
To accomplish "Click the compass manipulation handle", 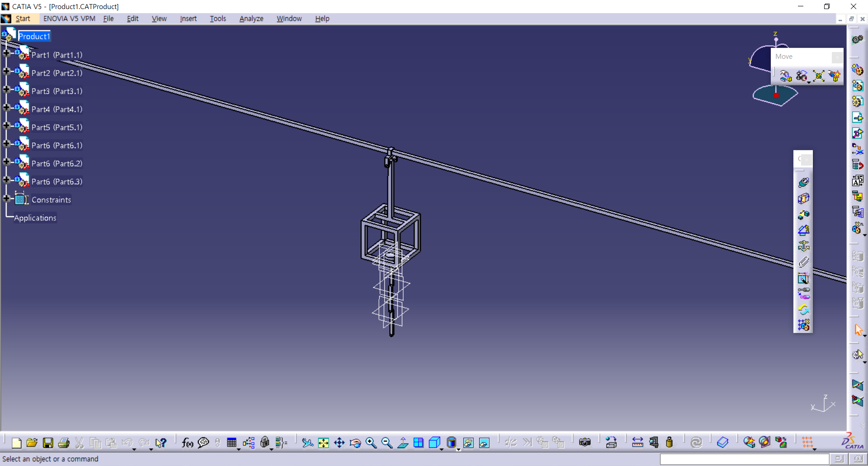I will pos(776,95).
